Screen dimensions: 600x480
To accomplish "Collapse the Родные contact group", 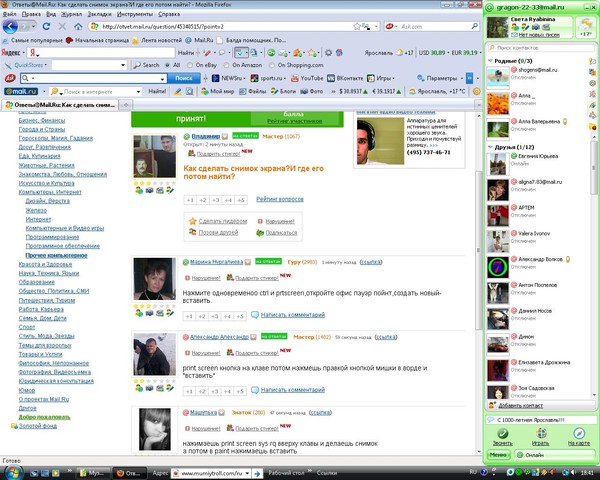I will 491,61.
